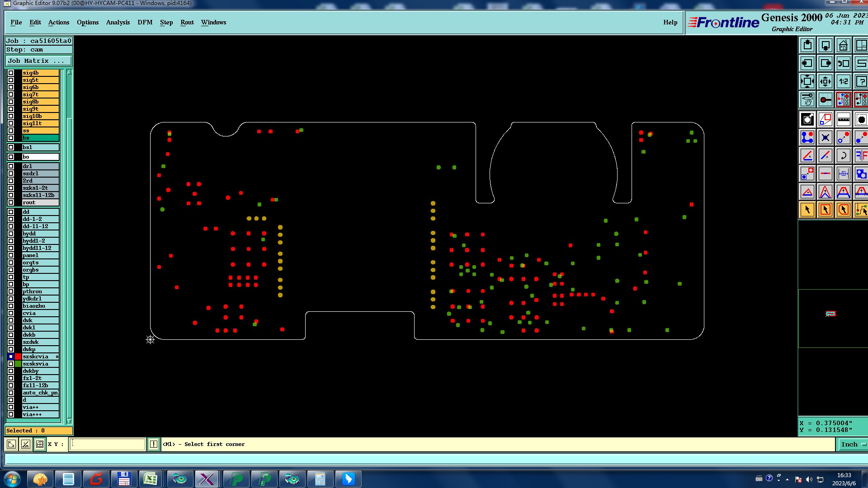Toggle checkbox for layer szskcvia
Screen dimensions: 868x488
click(11, 357)
